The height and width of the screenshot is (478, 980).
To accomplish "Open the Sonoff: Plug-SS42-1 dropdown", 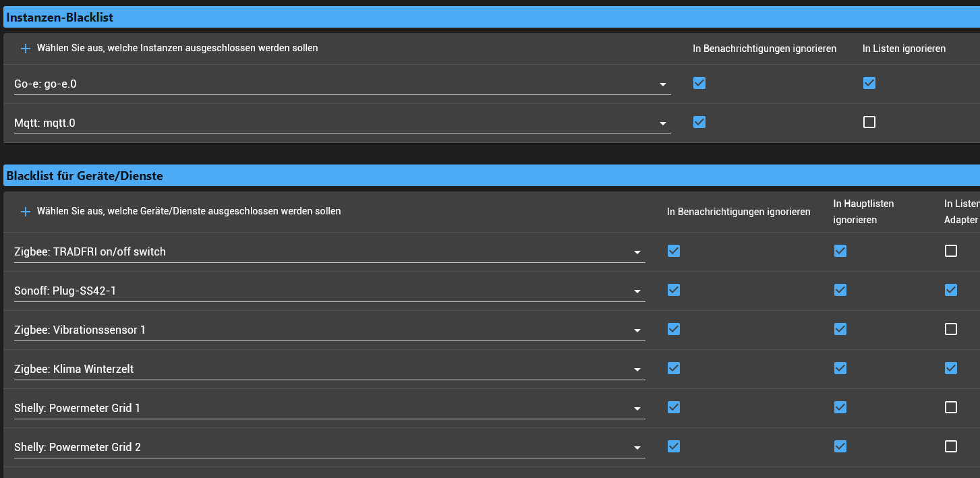I will coord(329,291).
